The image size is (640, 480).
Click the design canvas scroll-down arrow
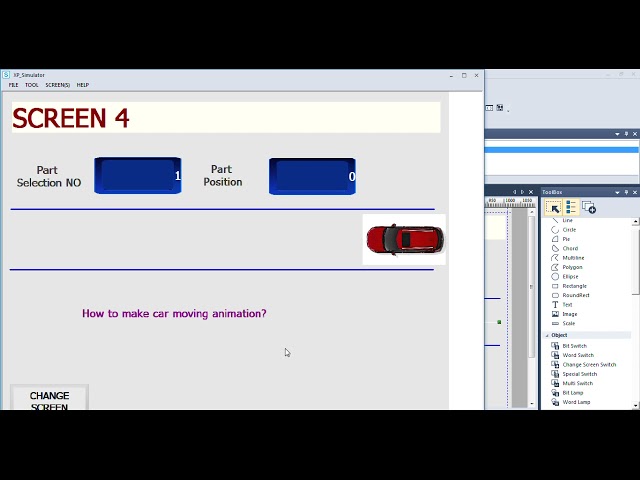[x=531, y=404]
